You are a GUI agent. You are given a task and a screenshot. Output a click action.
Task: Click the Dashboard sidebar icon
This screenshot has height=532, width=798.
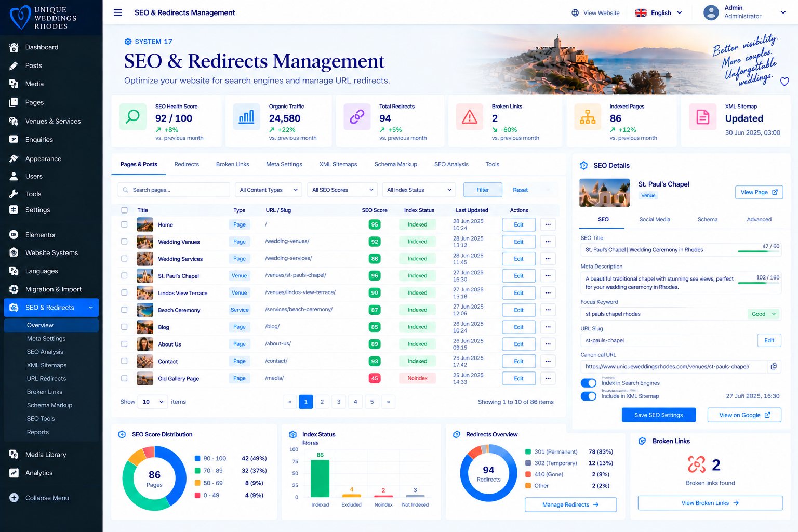pos(14,47)
